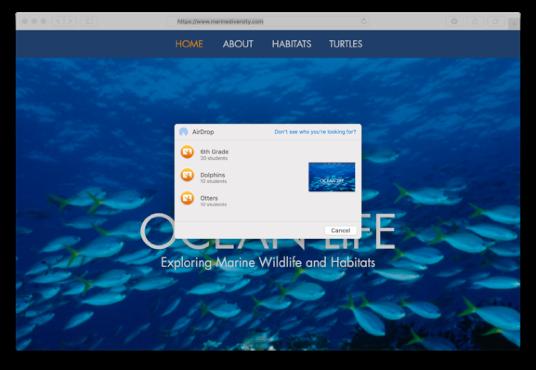Choose the Dolphins group icon
Image resolution: width=536 pixels, height=370 pixels.
(187, 175)
